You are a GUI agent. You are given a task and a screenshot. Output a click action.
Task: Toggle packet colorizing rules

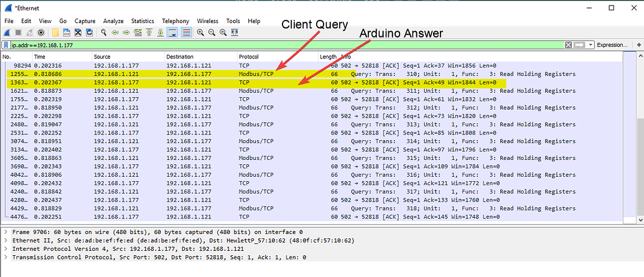click(x=187, y=32)
